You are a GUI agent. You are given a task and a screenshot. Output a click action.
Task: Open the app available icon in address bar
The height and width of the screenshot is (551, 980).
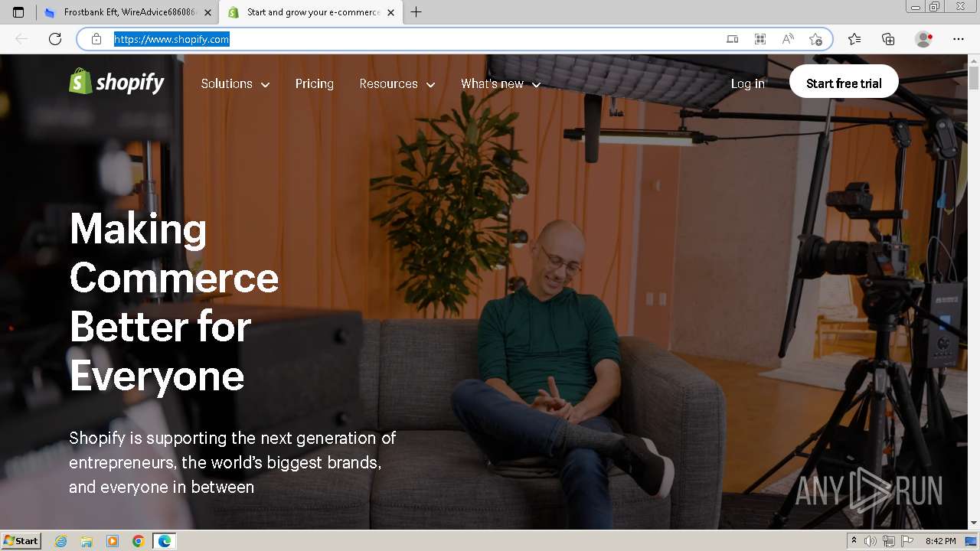pyautogui.click(x=732, y=39)
